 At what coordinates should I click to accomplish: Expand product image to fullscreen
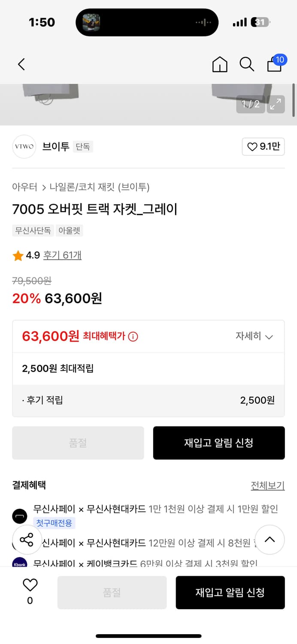click(x=276, y=104)
